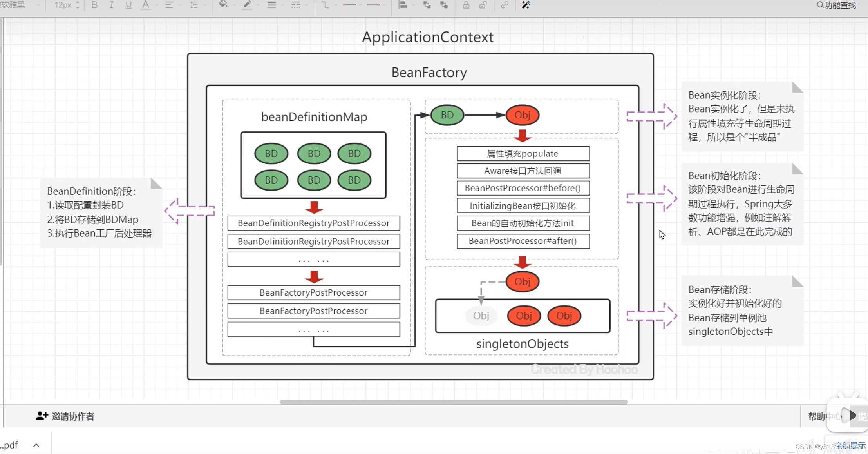Open the text alignment tool
The height and width of the screenshot is (454, 868).
click(169, 5)
